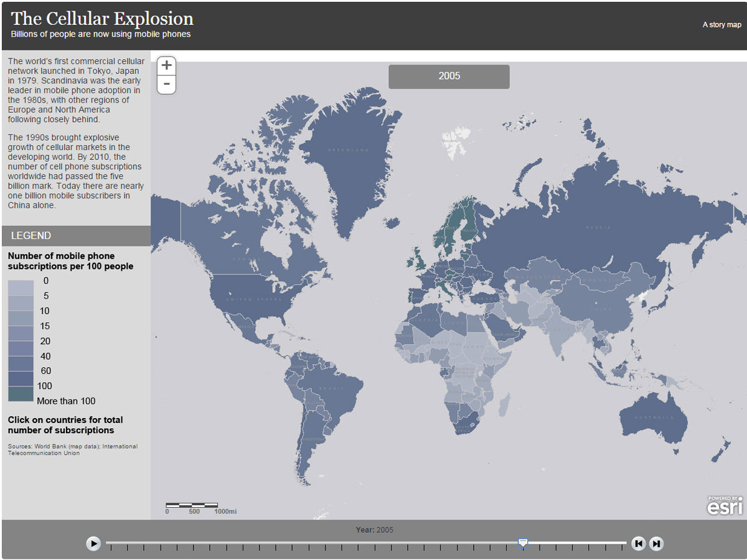Zoom out of the map
The height and width of the screenshot is (560, 747).
pos(166,85)
